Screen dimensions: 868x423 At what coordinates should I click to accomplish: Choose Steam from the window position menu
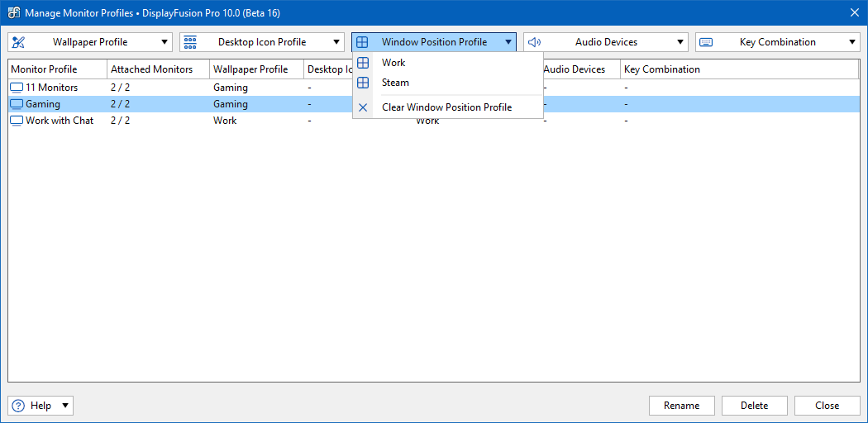pos(448,83)
